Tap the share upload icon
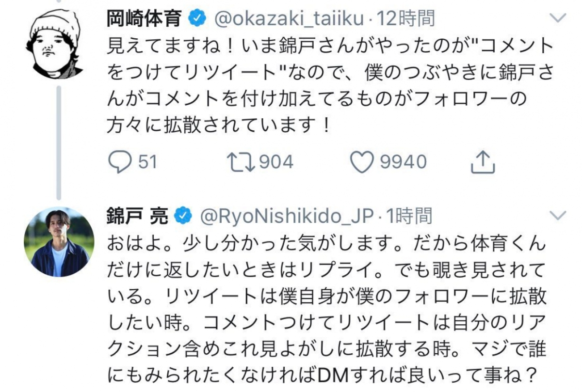The height and width of the screenshot is (392, 582). (484, 162)
